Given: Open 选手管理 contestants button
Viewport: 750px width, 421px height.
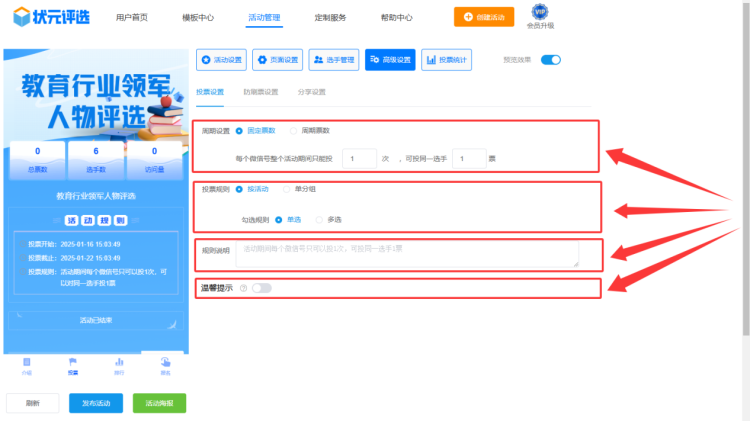Looking at the screenshot, I should [334, 60].
